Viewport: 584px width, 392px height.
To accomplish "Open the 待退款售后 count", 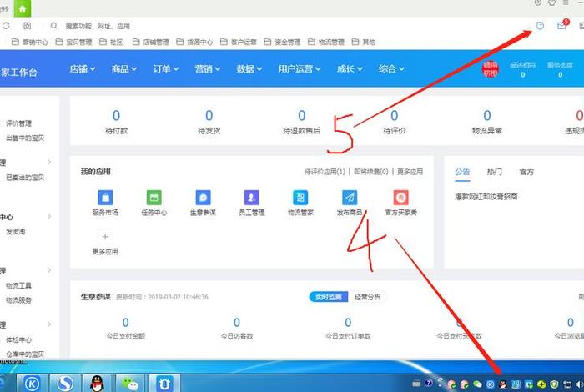I will (x=302, y=122).
